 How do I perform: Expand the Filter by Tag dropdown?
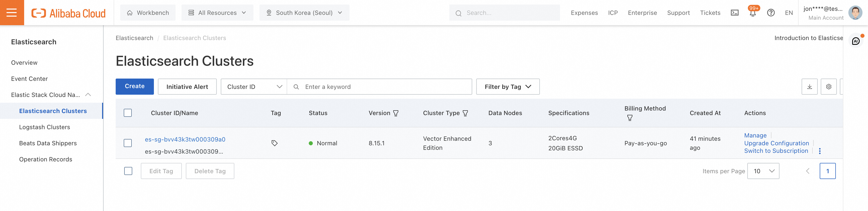(507, 87)
